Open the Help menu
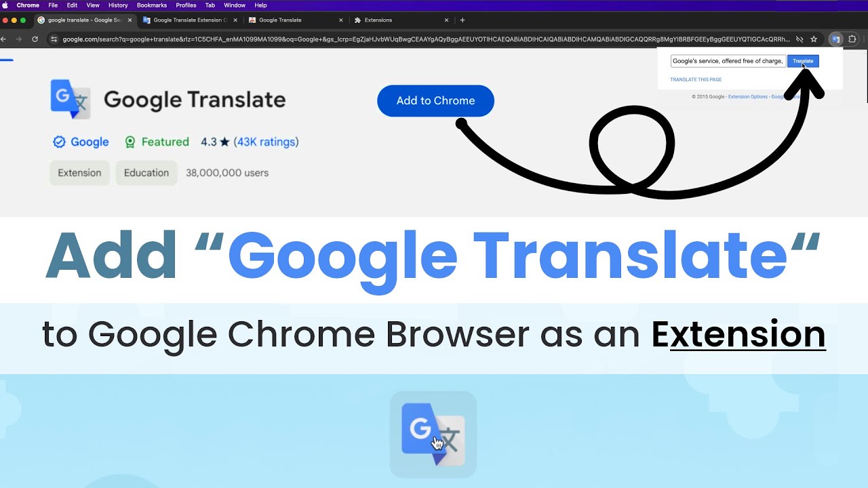This screenshot has height=488, width=868. (x=260, y=5)
